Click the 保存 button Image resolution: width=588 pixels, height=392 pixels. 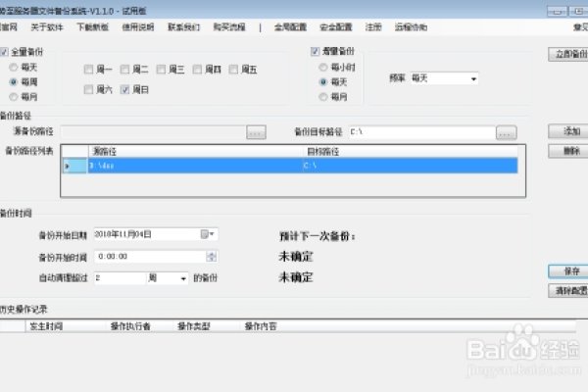[568, 271]
